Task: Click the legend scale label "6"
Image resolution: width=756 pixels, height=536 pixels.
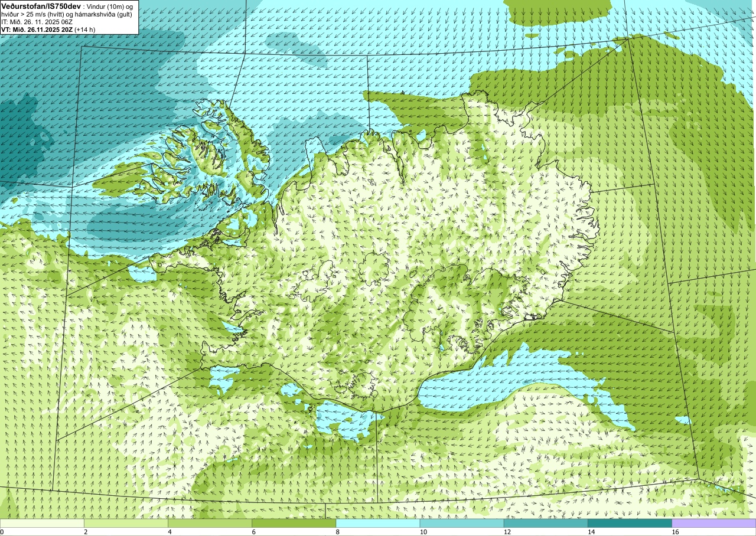Action: [x=253, y=532]
